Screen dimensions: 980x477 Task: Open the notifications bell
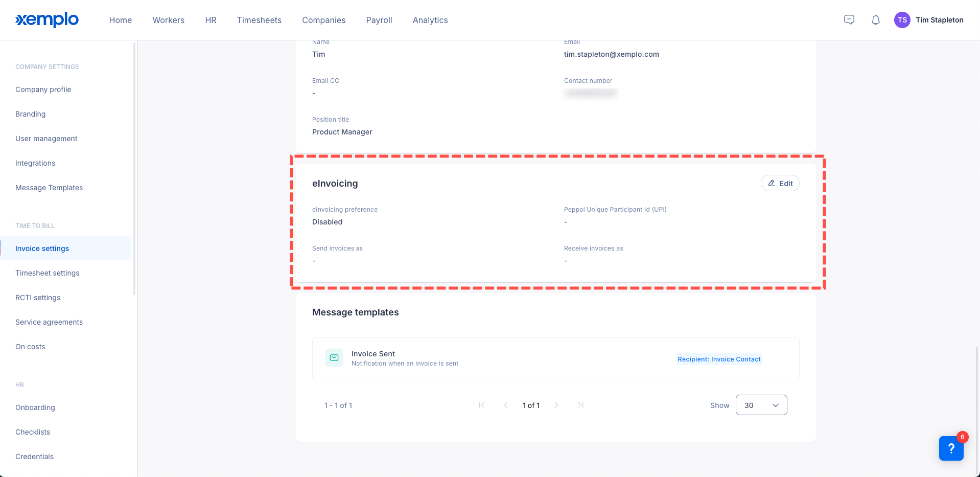coord(875,20)
